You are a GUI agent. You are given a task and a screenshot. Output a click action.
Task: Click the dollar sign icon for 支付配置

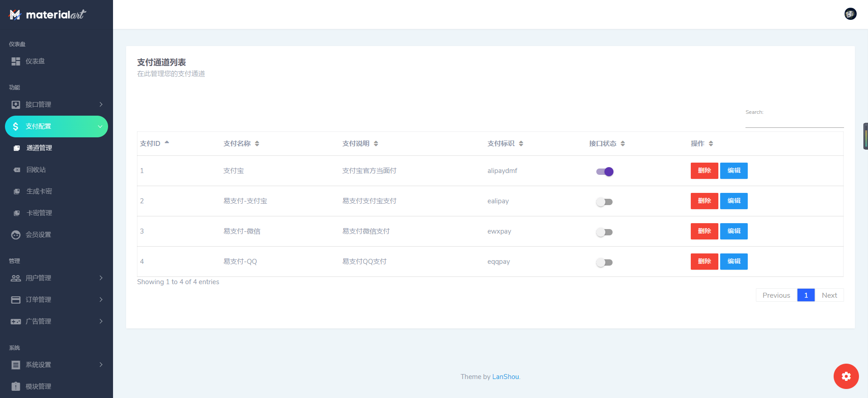(x=16, y=126)
